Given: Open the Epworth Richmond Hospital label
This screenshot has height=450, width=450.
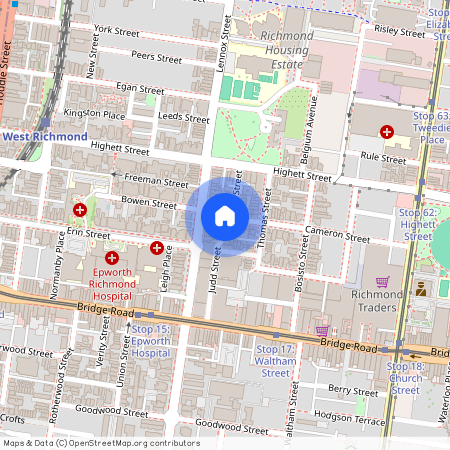Looking at the screenshot, I should 112,284.
